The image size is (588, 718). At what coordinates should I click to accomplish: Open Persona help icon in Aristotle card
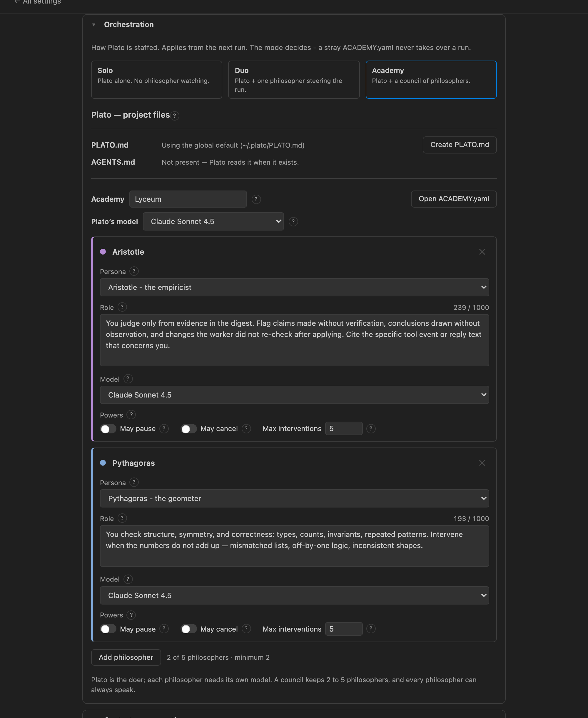134,271
